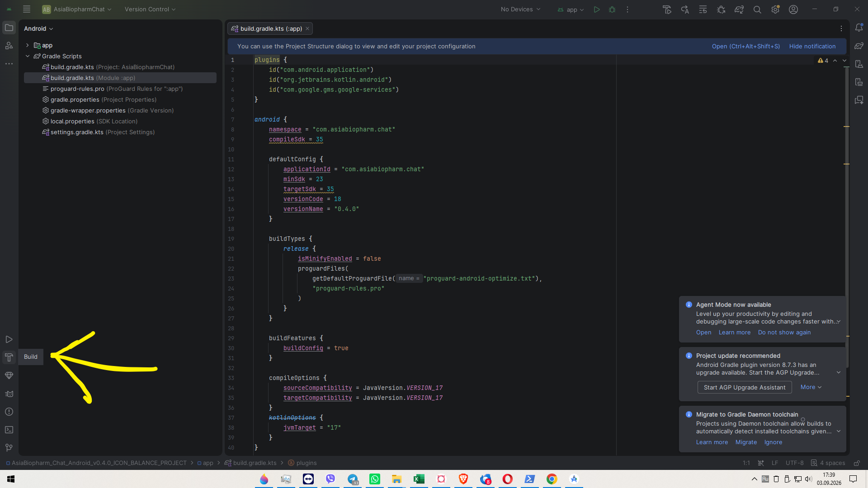Toggle read-only lock in status bar

pyautogui.click(x=856, y=463)
